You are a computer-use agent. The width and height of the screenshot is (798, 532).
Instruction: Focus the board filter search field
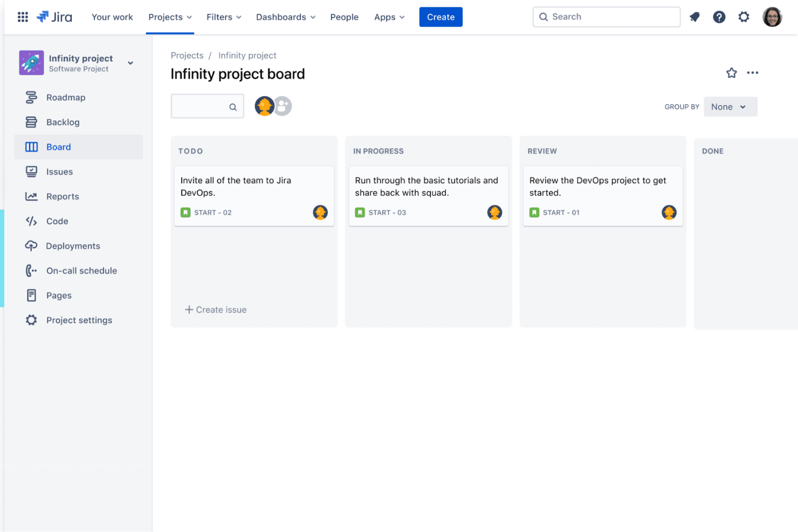(x=207, y=106)
